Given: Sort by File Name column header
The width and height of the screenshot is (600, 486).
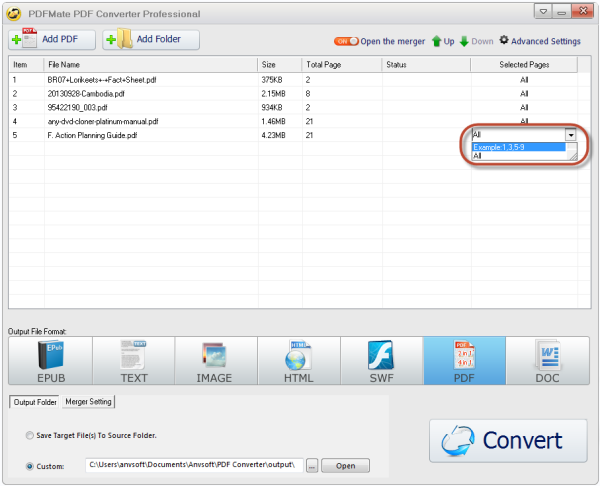Looking at the screenshot, I should [x=151, y=65].
